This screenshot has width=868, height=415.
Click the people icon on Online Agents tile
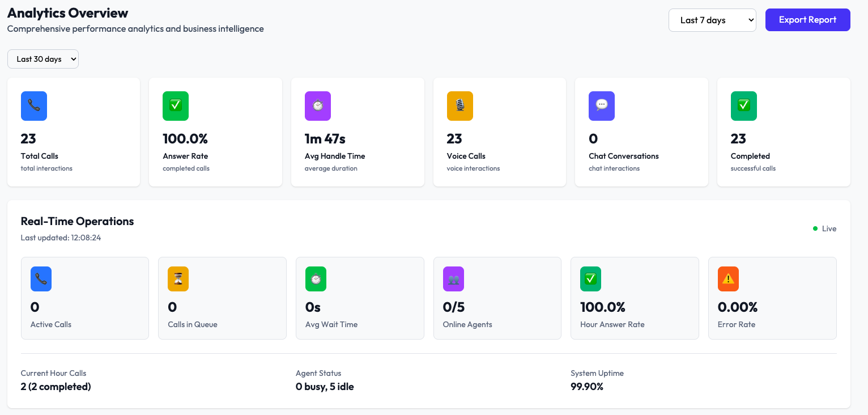[453, 279]
